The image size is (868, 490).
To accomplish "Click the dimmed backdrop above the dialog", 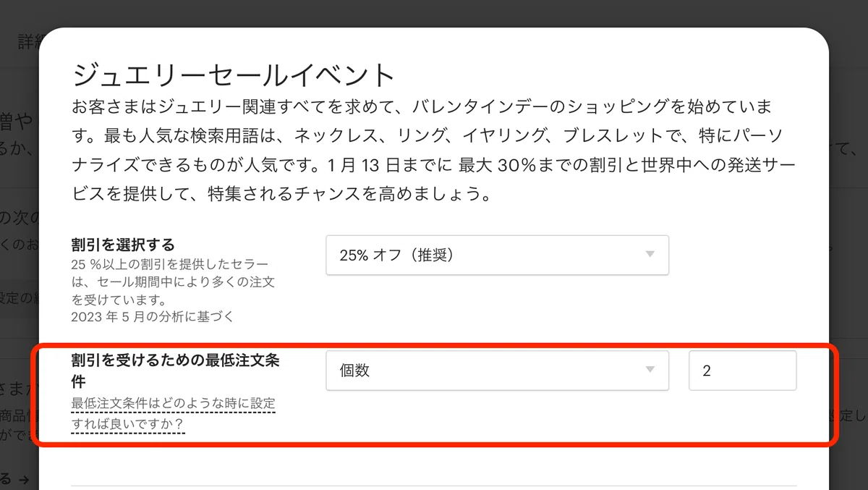I will pyautogui.click(x=434, y=13).
